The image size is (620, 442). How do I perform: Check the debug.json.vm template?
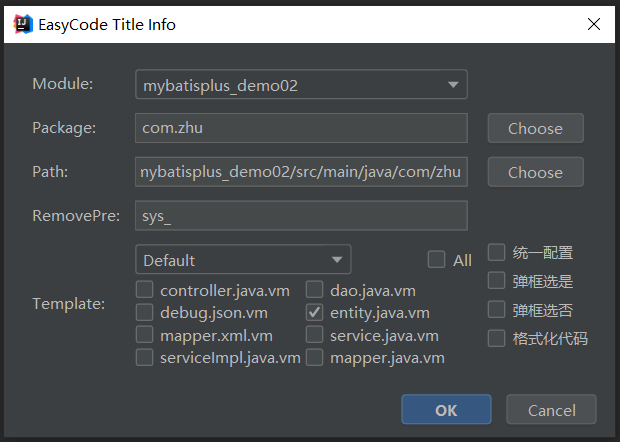click(144, 312)
